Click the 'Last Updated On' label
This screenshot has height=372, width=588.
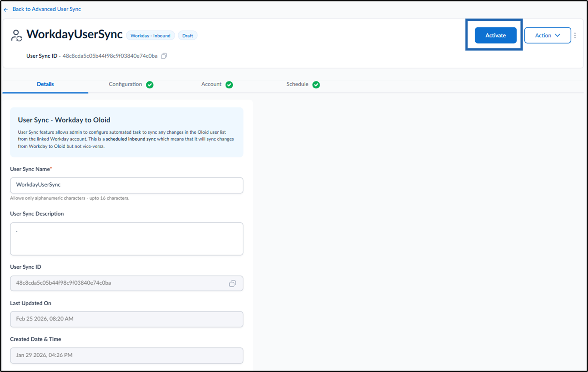pyautogui.click(x=31, y=303)
